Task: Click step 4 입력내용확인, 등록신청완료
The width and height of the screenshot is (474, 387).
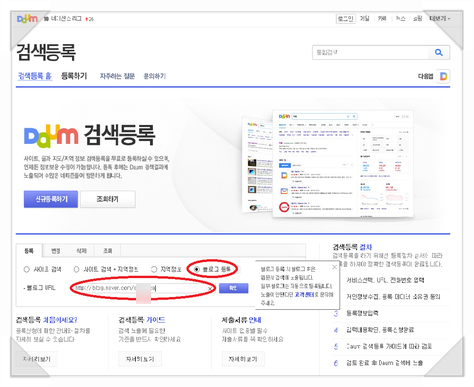Action: [380, 330]
